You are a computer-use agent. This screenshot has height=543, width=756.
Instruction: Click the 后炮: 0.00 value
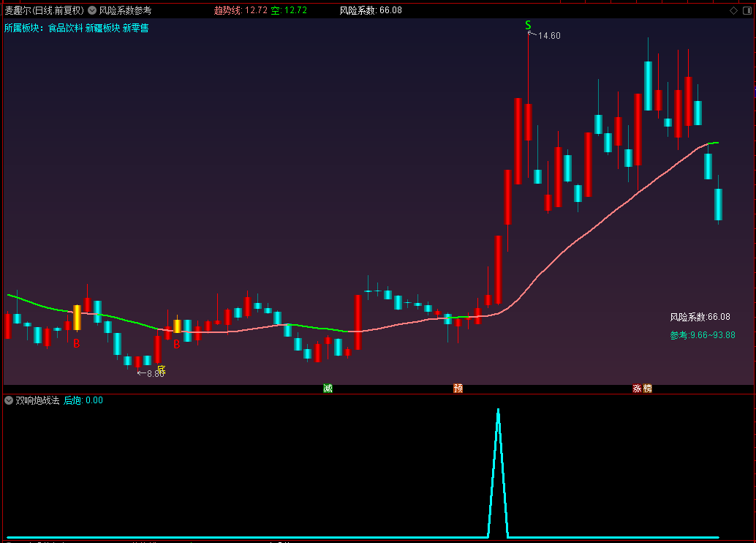point(83,400)
